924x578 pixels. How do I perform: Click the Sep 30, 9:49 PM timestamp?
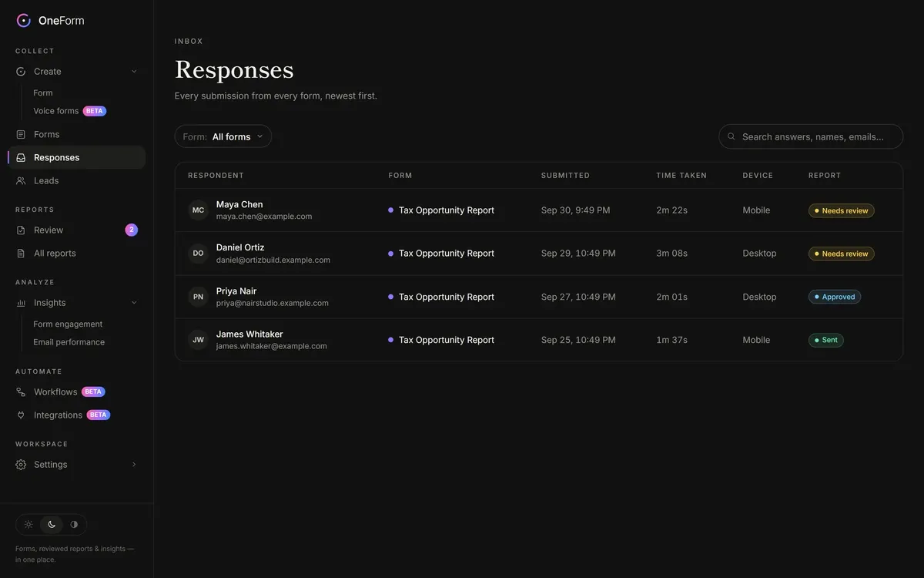(x=576, y=210)
